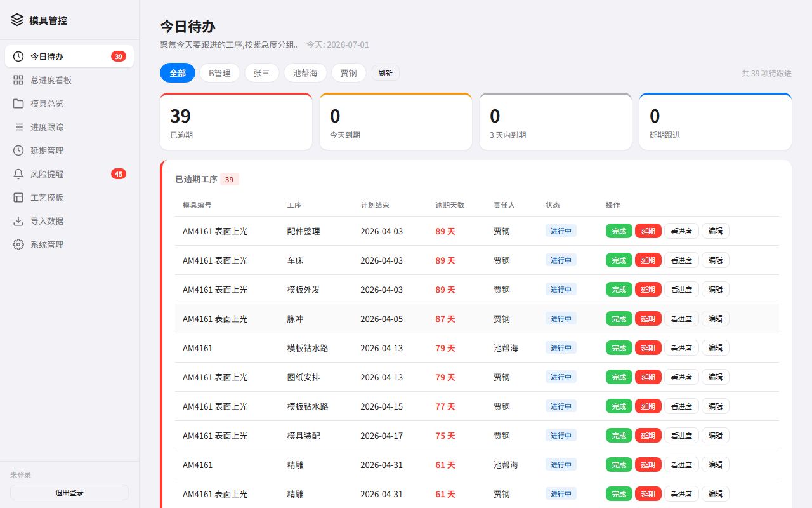Click the 责任人 column header
Screen dimensions: 812x508
coord(504,205)
